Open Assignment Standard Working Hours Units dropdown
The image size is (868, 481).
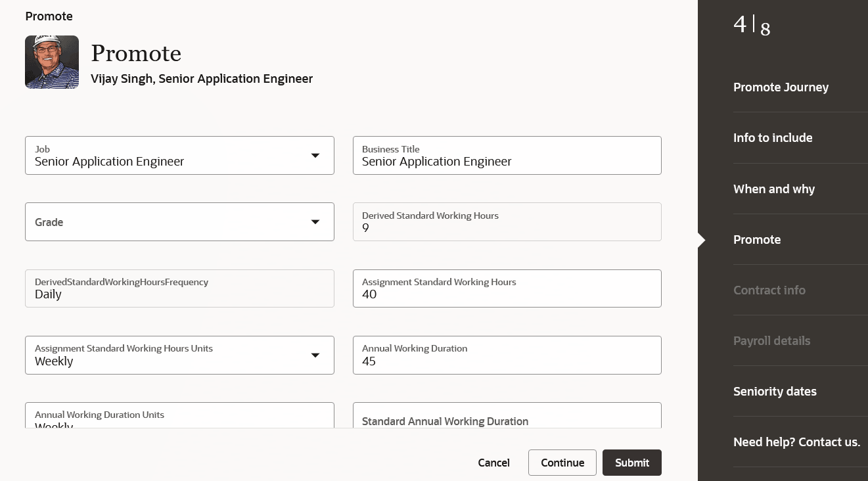(315, 355)
